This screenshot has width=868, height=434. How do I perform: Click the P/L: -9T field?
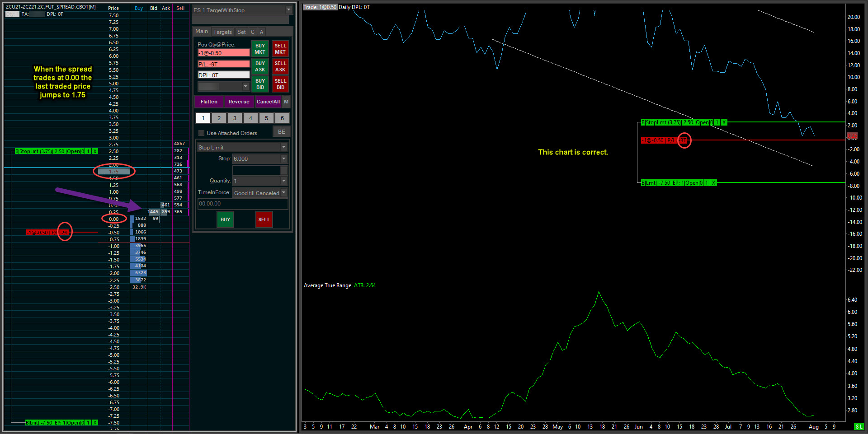224,64
